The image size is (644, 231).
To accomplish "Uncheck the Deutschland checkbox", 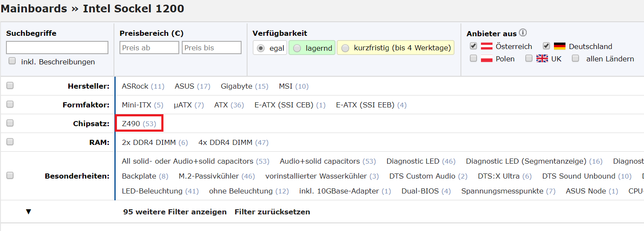I will [546, 46].
